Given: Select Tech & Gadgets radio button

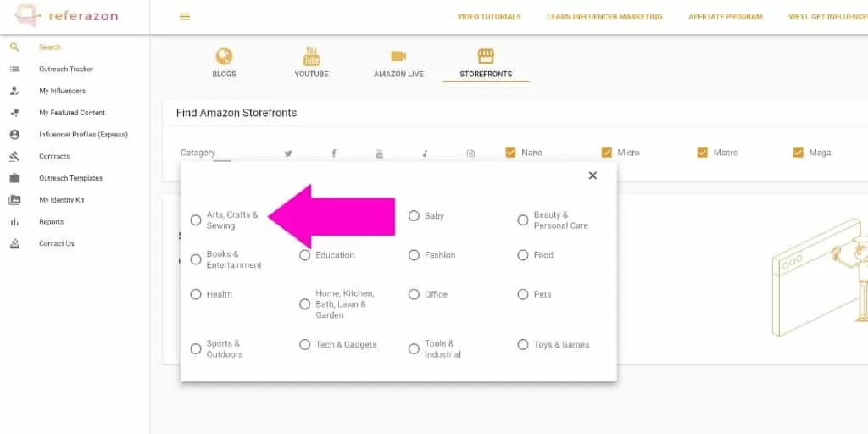Looking at the screenshot, I should click(304, 344).
